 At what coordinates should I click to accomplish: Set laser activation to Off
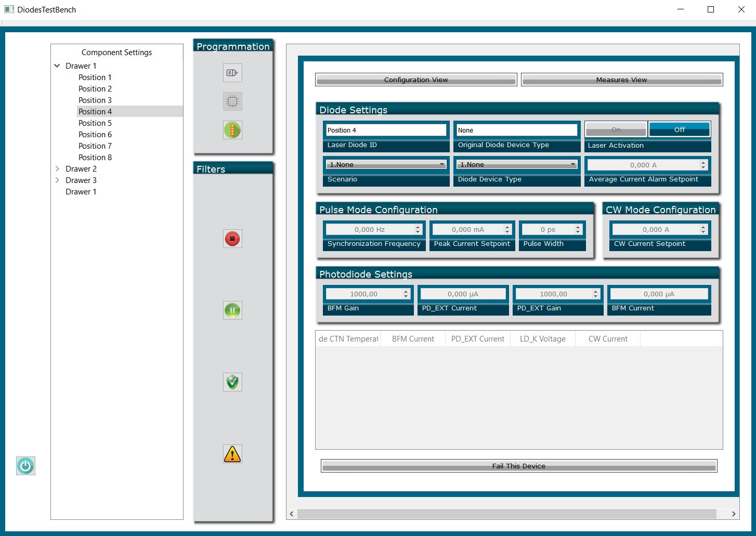click(x=679, y=129)
